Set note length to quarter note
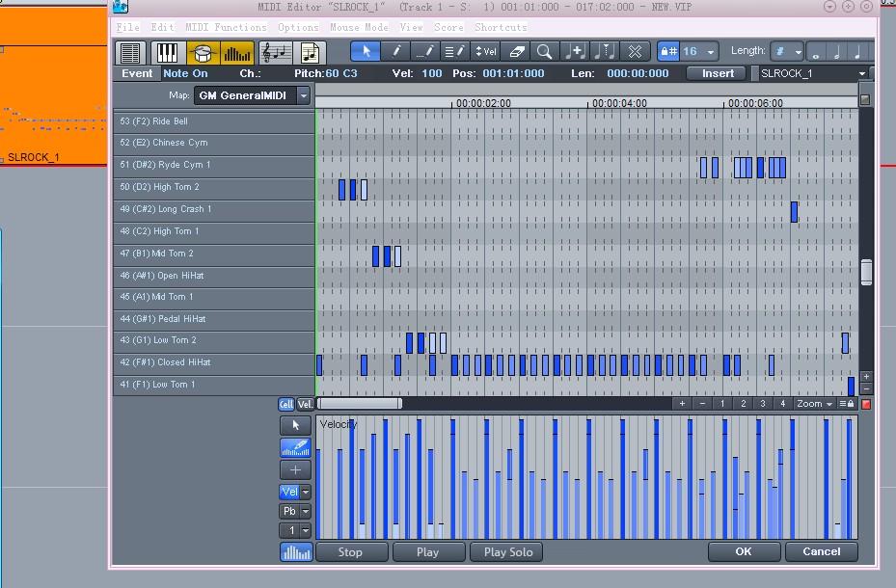The image size is (896, 588). pos(857,52)
